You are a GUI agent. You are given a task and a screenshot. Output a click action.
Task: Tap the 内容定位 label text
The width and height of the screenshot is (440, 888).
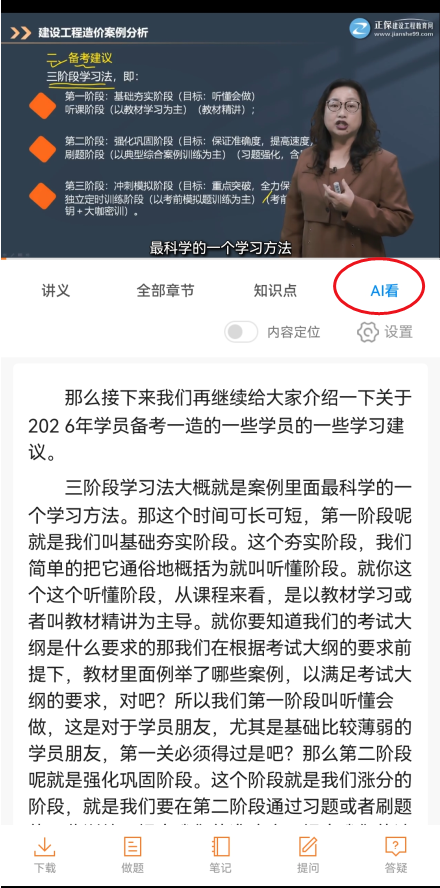point(294,332)
